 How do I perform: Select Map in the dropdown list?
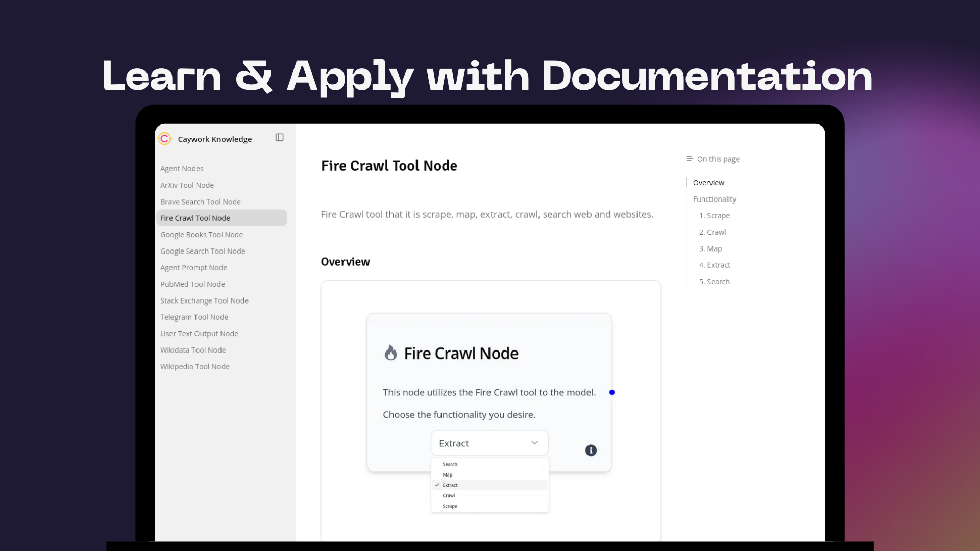(447, 475)
